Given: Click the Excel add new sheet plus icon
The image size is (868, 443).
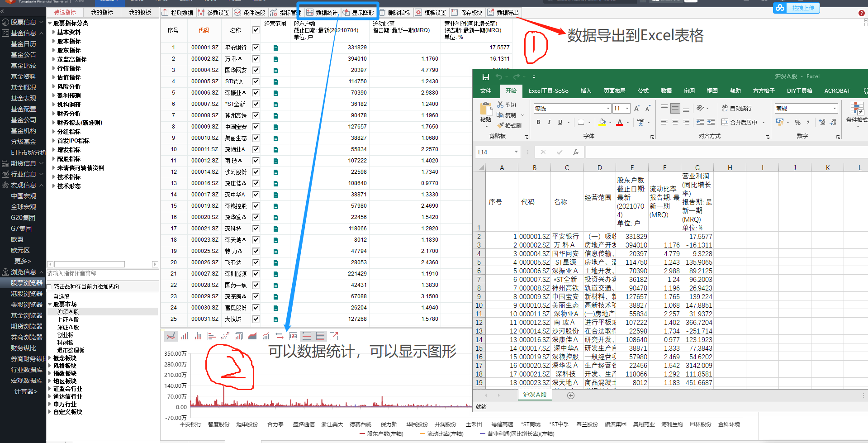Looking at the screenshot, I should 571,395.
